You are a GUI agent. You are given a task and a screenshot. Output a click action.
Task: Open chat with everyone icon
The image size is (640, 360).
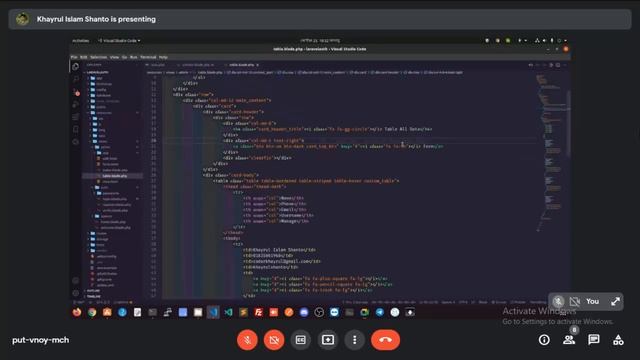(593, 340)
